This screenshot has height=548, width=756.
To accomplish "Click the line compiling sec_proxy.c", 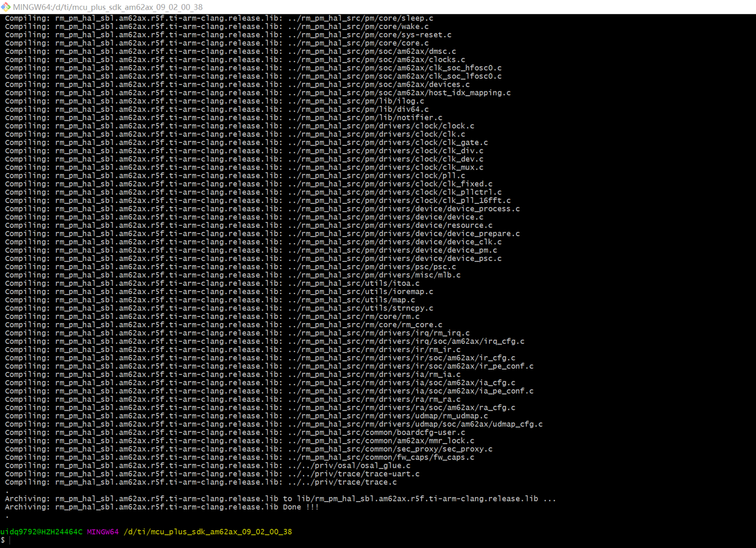I will (x=249, y=448).
